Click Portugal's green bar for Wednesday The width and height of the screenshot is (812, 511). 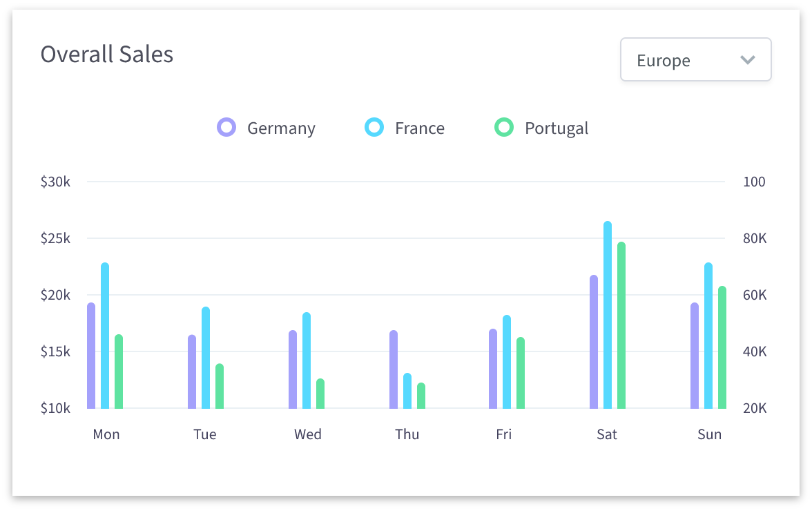coord(320,394)
